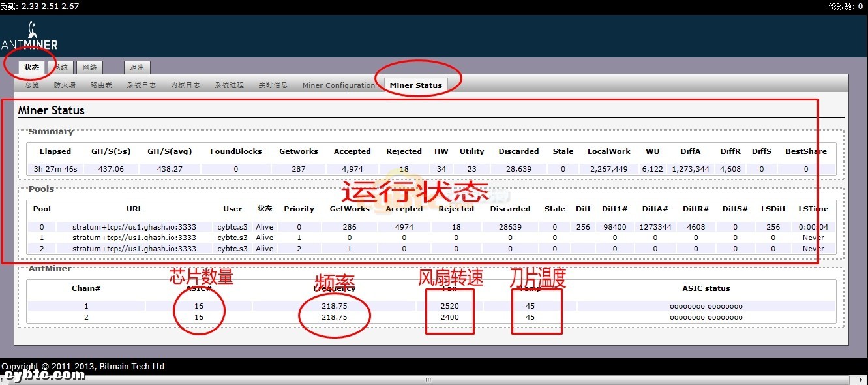
Task: Click the Utility column header in Summary
Action: (471, 151)
